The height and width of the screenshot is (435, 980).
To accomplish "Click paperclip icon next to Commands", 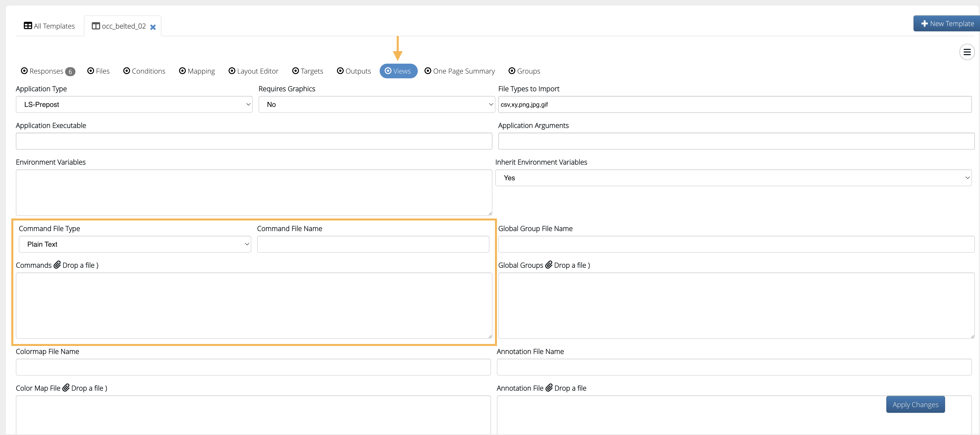I will [x=57, y=264].
